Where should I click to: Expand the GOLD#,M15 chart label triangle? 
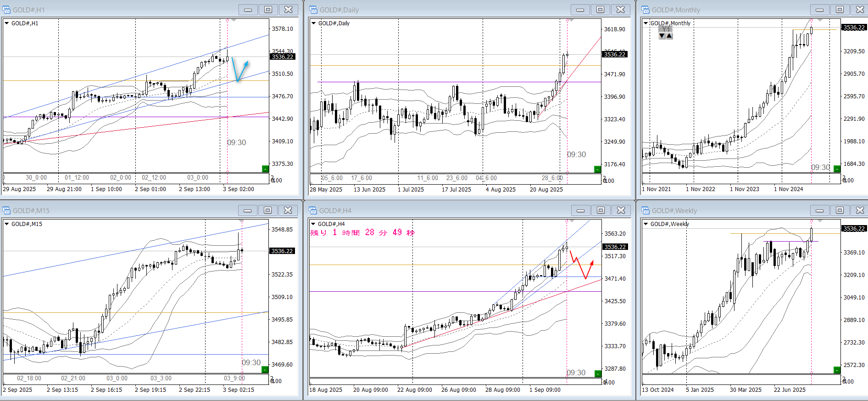tap(7, 224)
